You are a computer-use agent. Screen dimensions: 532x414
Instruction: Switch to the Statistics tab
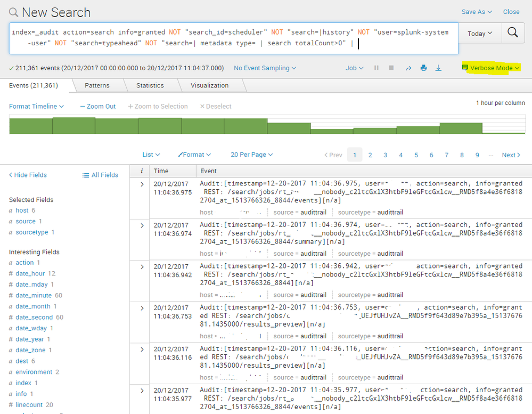click(150, 85)
